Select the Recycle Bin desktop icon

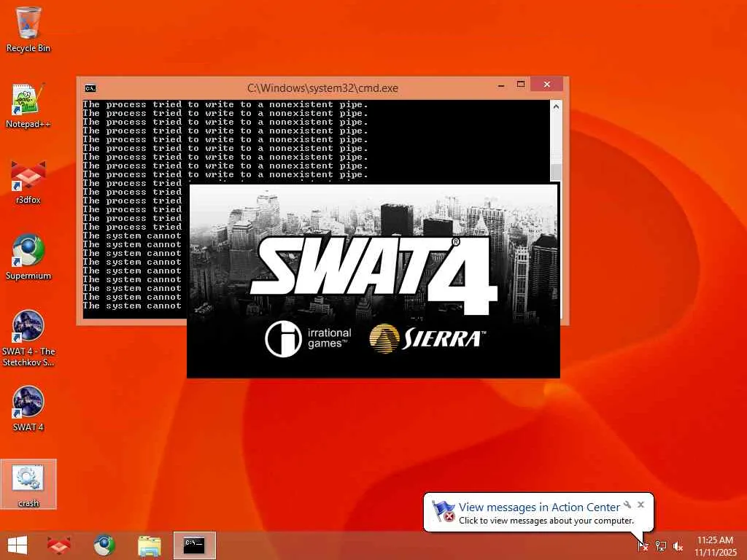[x=28, y=28]
